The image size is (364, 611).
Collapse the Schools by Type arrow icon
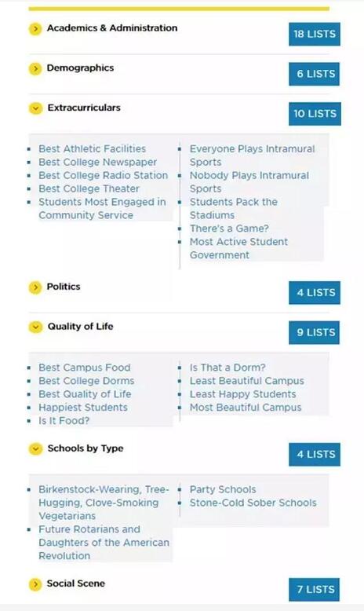click(x=35, y=449)
